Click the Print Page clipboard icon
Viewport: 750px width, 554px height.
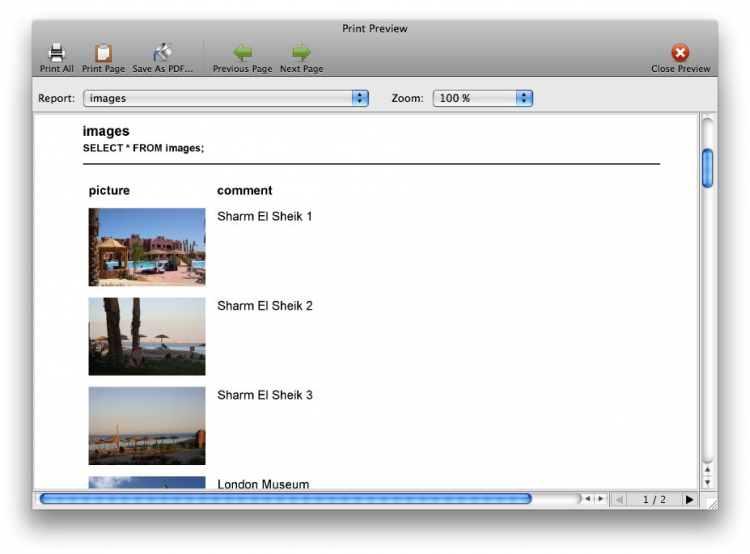(103, 53)
